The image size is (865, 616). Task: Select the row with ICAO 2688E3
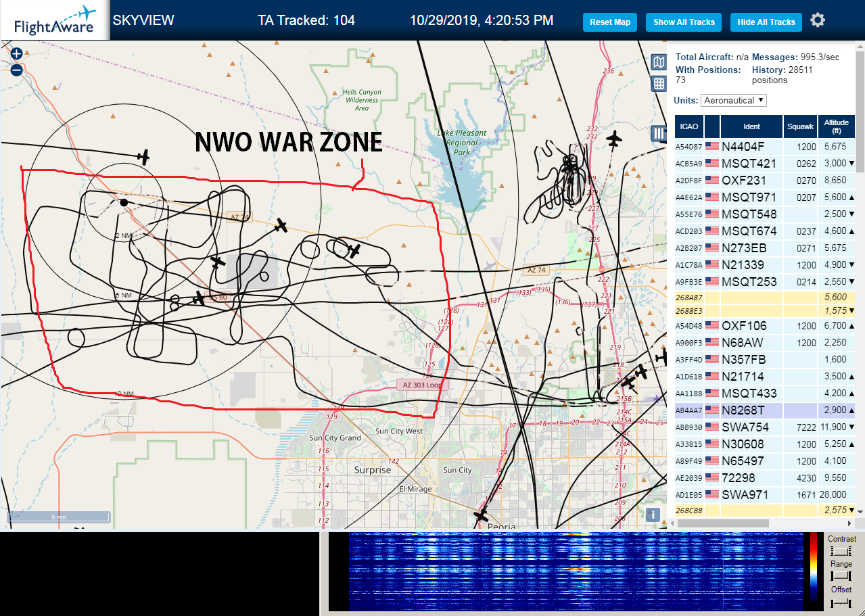(765, 311)
